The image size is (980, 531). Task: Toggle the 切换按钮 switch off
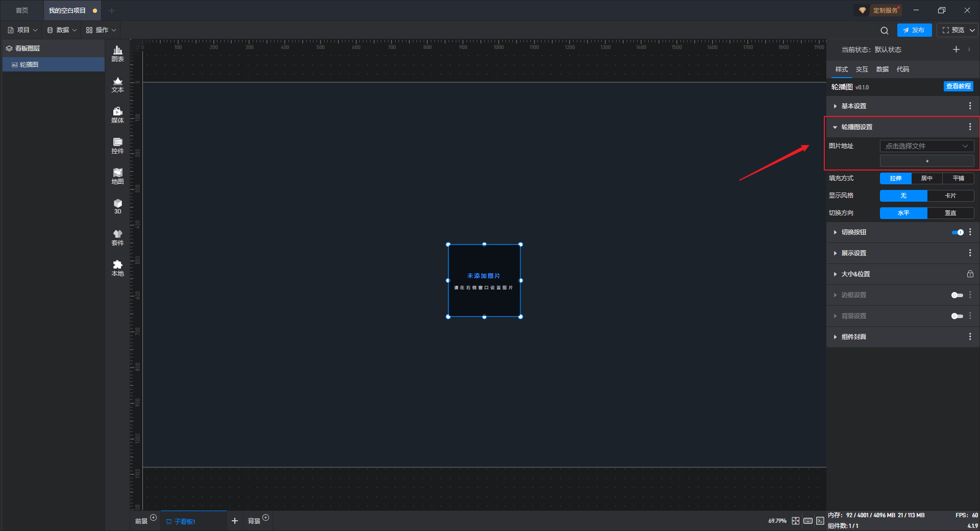958,232
